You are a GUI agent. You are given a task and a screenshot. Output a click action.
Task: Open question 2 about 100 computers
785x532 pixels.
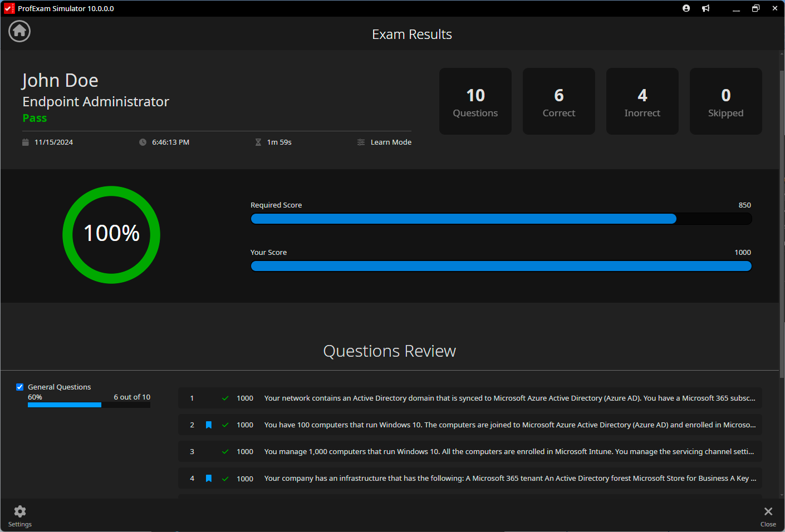click(470, 425)
